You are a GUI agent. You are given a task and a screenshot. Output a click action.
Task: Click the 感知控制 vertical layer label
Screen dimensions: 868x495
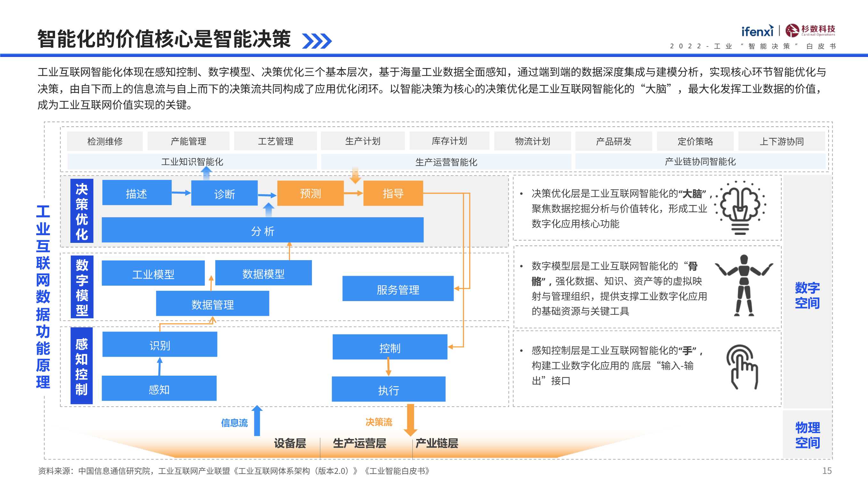82,366
